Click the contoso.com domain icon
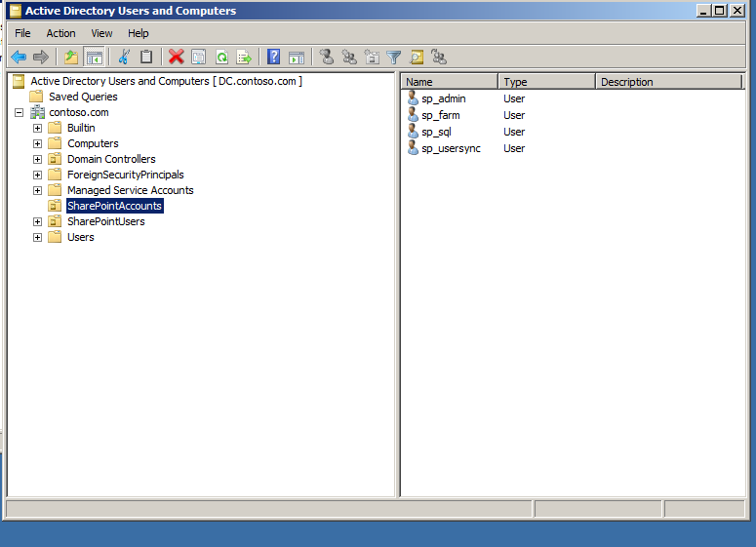756x547 pixels. pos(38,112)
